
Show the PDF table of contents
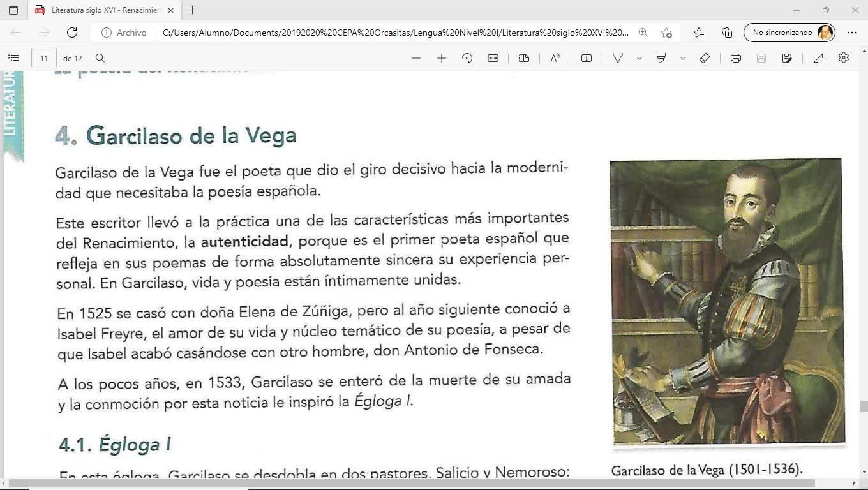[13, 58]
